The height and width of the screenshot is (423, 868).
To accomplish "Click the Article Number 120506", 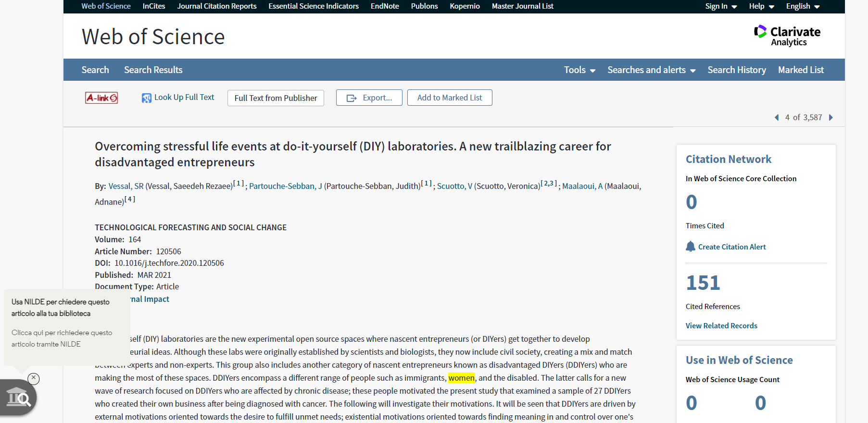I will (x=169, y=251).
